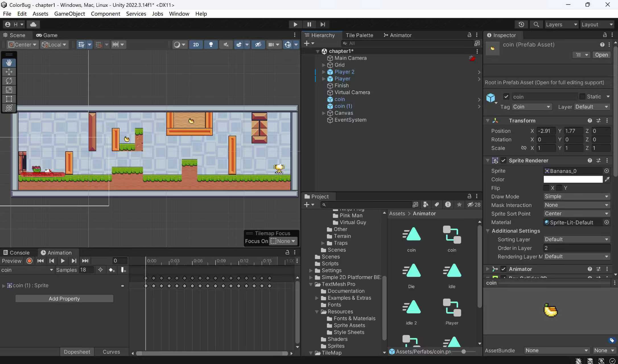Viewport: 618px width, 364px height.
Task: Disable the Sprite Renderer component checkbox
Action: [x=503, y=160]
